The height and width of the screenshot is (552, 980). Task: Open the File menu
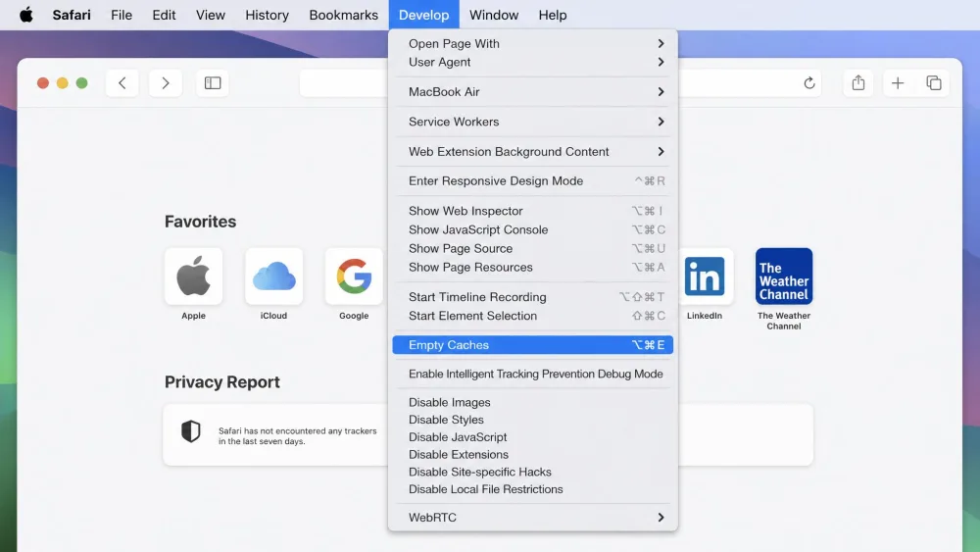122,15
